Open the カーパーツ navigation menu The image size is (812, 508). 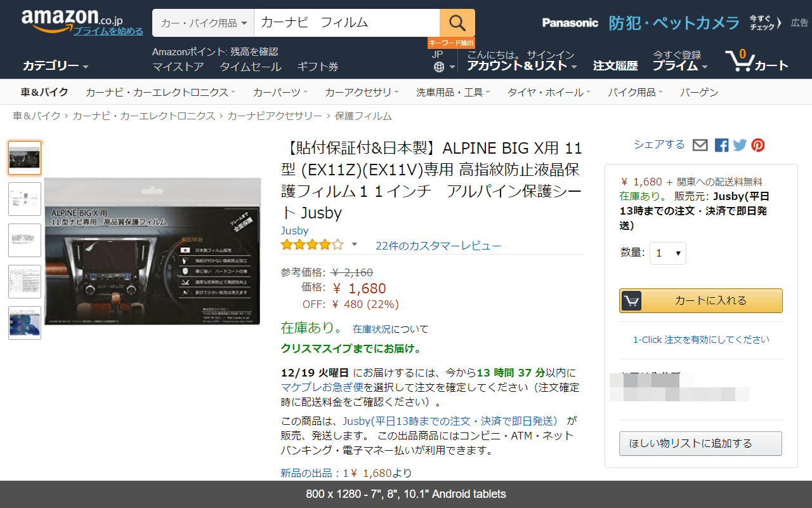coord(280,93)
